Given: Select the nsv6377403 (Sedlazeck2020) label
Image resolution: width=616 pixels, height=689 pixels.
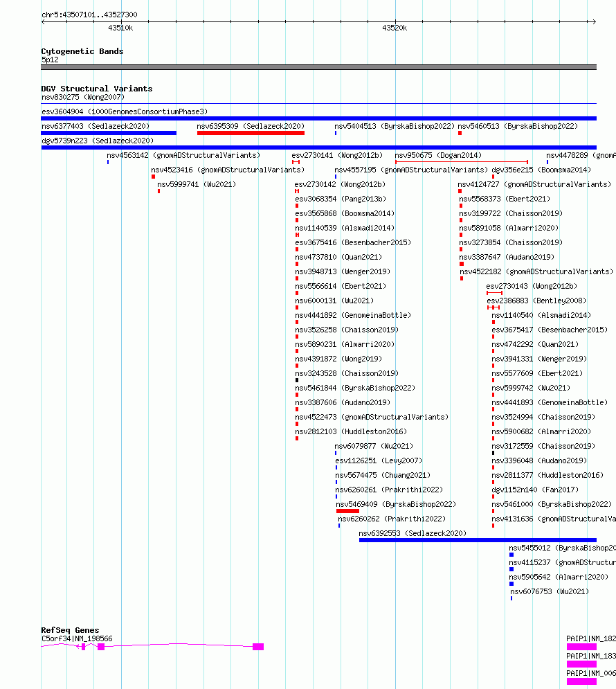Looking at the screenshot, I should tap(96, 126).
